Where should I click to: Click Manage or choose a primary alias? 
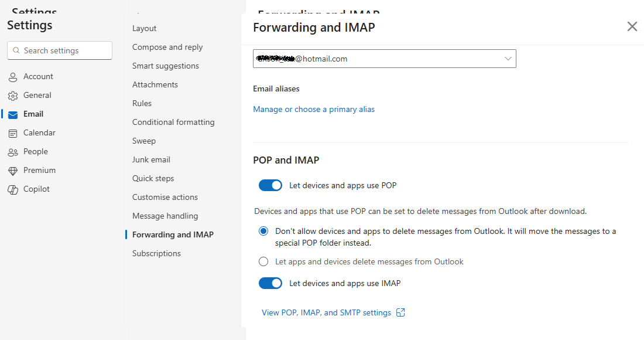tap(314, 110)
